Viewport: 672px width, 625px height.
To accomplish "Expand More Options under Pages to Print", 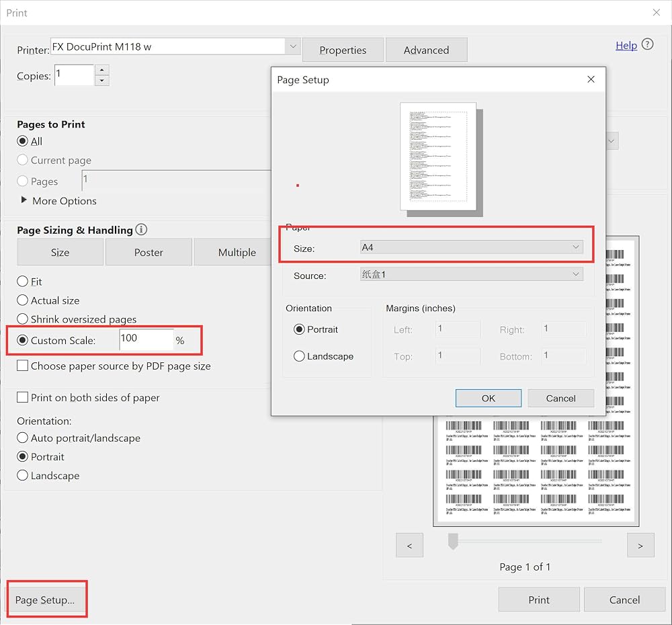I will pyautogui.click(x=24, y=200).
